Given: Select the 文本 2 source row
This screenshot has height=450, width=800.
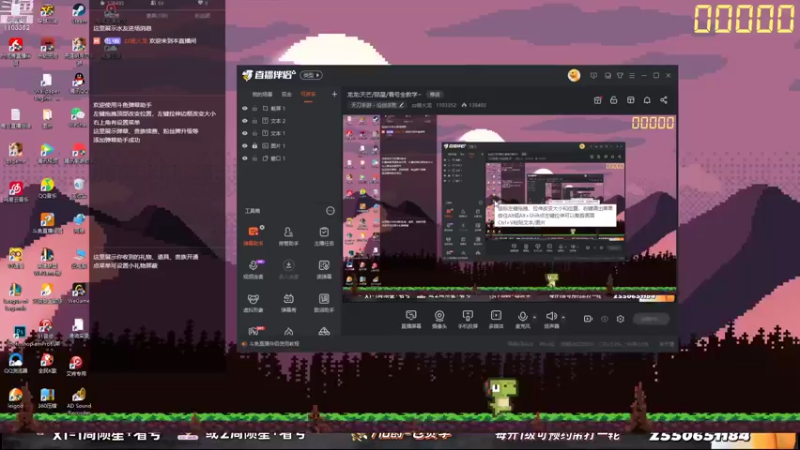Looking at the screenshot, I should (289, 121).
